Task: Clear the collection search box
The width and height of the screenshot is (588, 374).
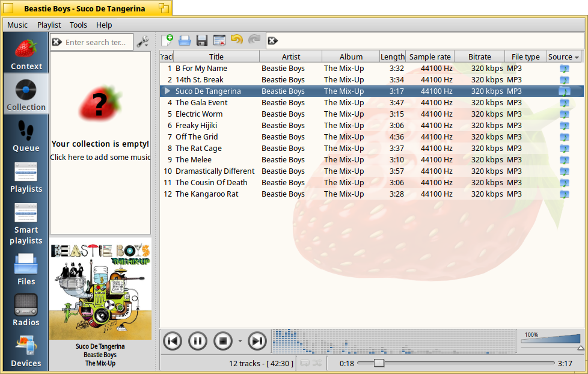Action: point(57,41)
